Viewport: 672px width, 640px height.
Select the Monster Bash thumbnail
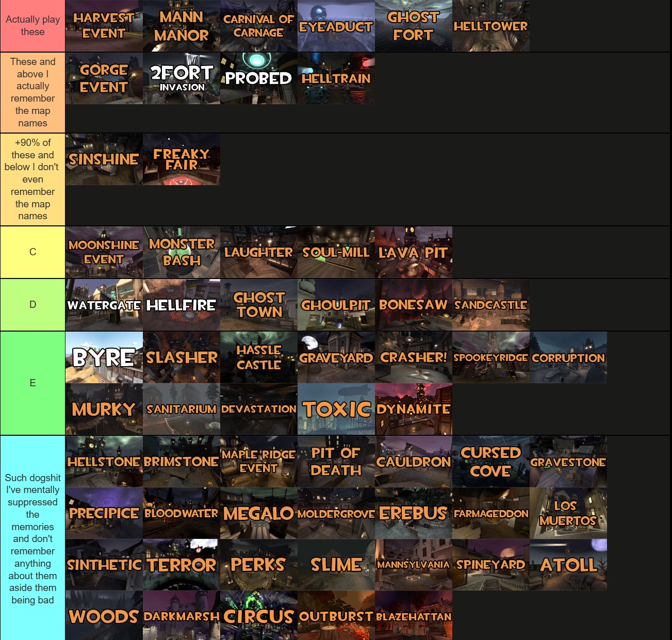point(182,252)
